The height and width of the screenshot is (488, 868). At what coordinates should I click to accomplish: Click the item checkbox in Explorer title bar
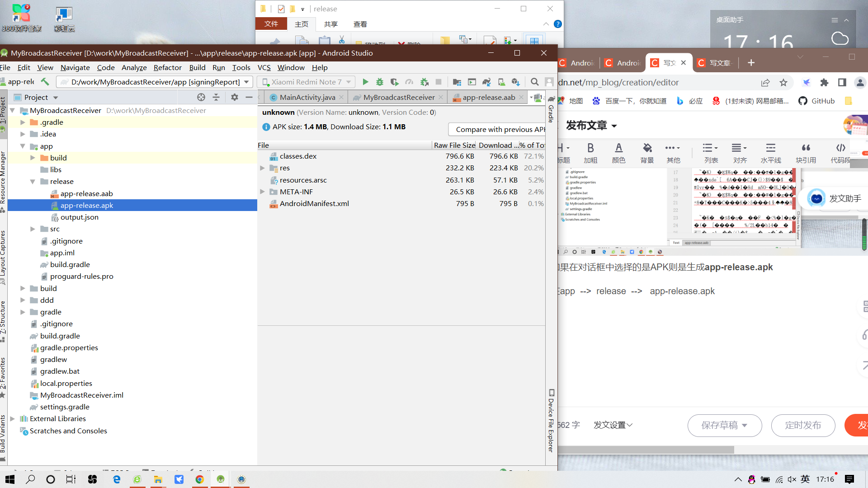click(x=281, y=9)
